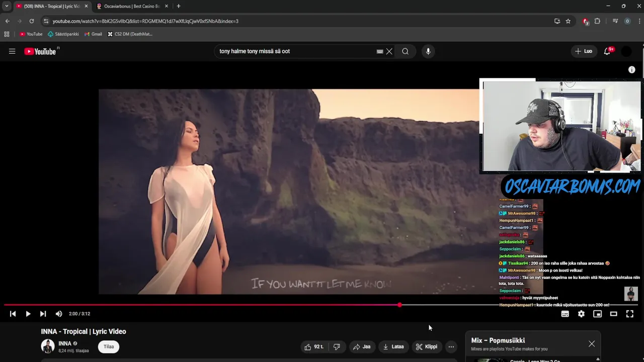Viewport: 644px width, 362px height.
Task: Click the video title INNA - Tropical | Lyric Video
Action: point(84,331)
